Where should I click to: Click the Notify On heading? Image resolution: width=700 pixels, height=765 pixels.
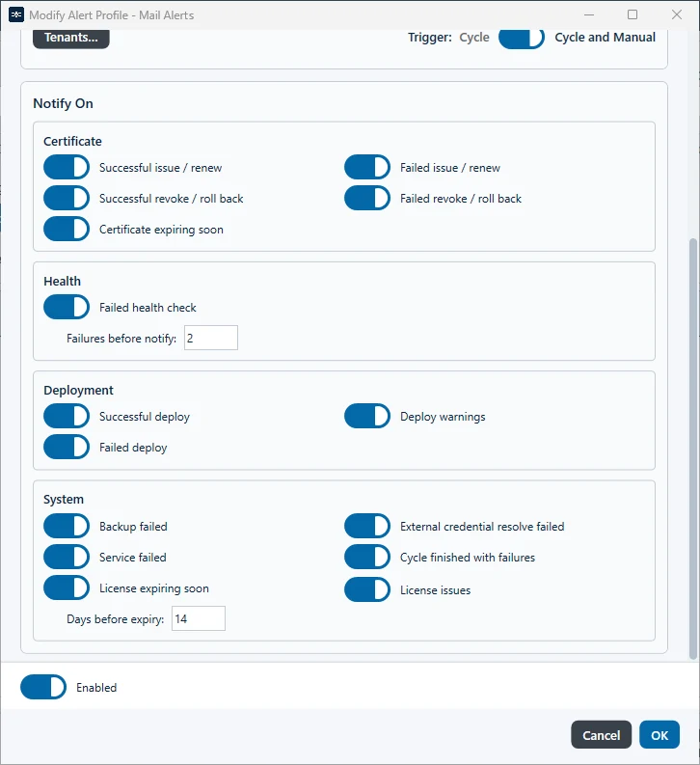(63, 103)
